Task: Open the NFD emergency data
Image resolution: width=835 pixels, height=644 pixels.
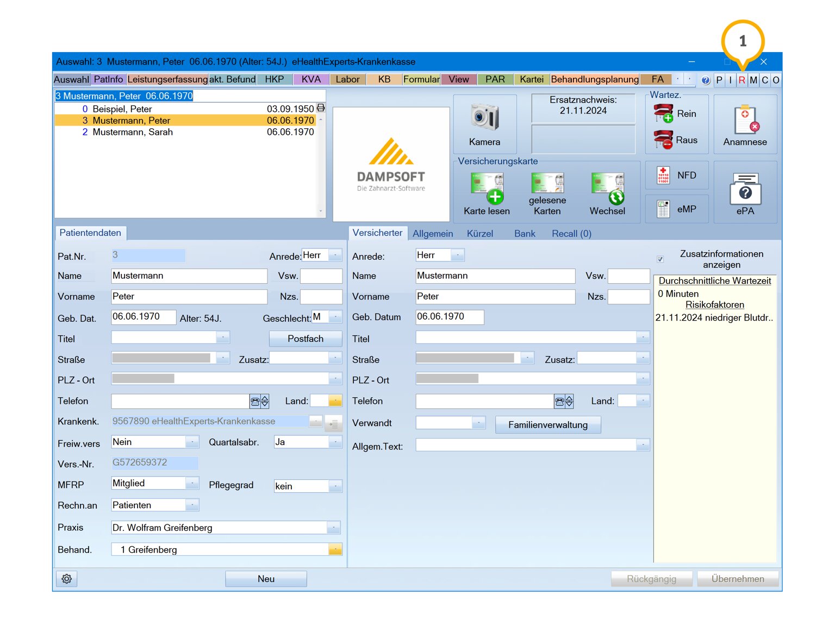Action: coord(677,176)
